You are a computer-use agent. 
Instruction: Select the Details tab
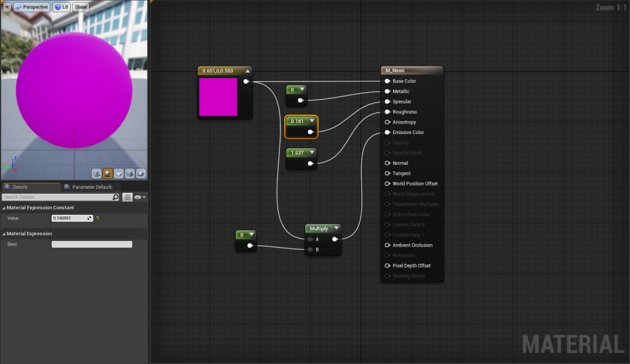pyautogui.click(x=20, y=187)
